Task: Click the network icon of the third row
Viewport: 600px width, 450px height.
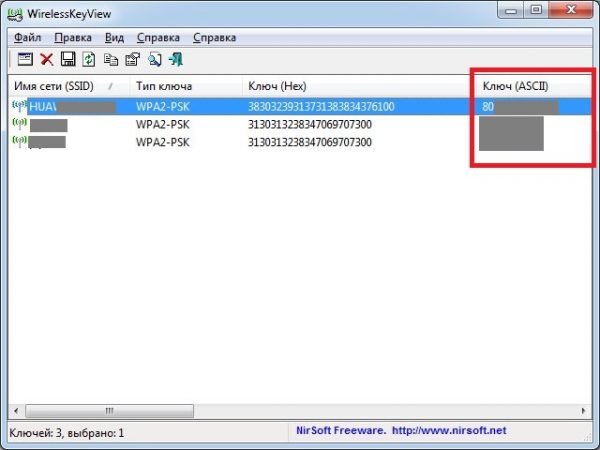Action: (x=20, y=141)
